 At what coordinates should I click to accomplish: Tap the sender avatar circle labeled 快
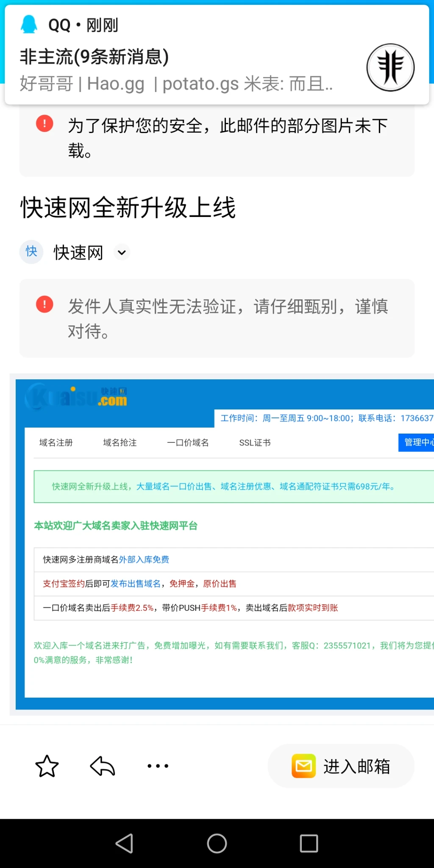pyautogui.click(x=31, y=252)
